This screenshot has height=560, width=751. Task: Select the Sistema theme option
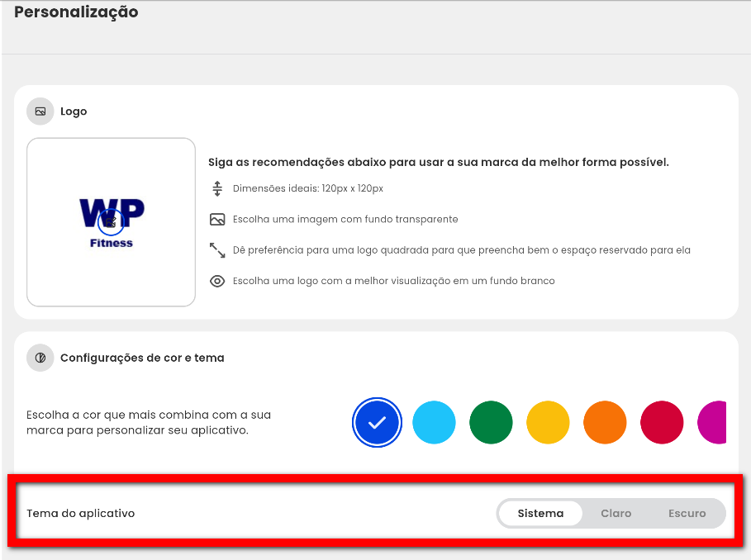(x=540, y=514)
